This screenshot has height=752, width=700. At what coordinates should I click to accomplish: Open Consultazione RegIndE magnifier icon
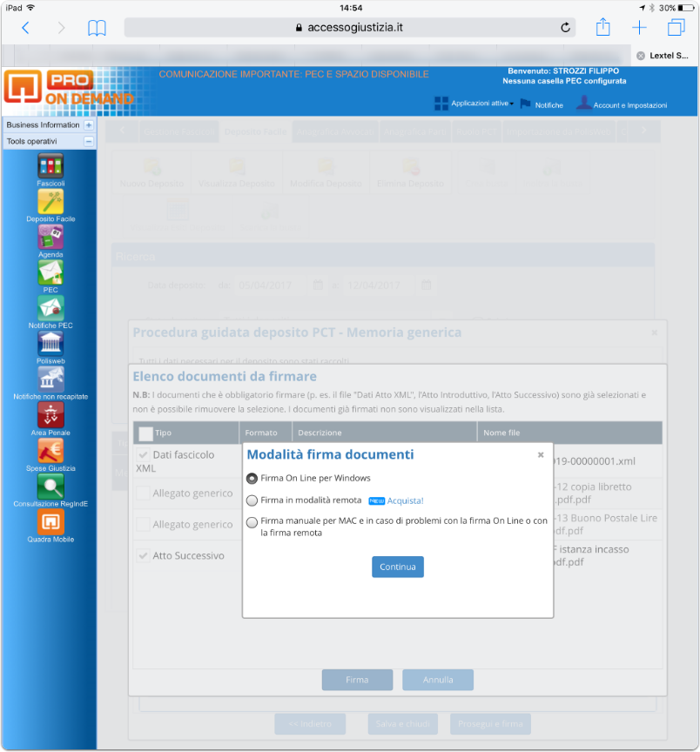point(50,487)
